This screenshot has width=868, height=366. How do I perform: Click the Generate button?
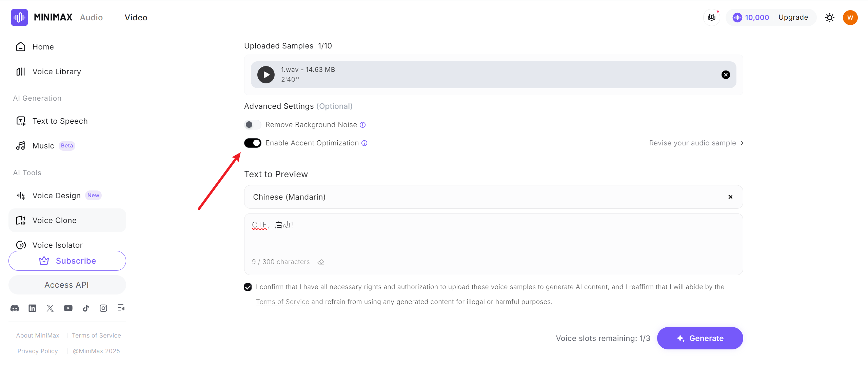(x=700, y=338)
